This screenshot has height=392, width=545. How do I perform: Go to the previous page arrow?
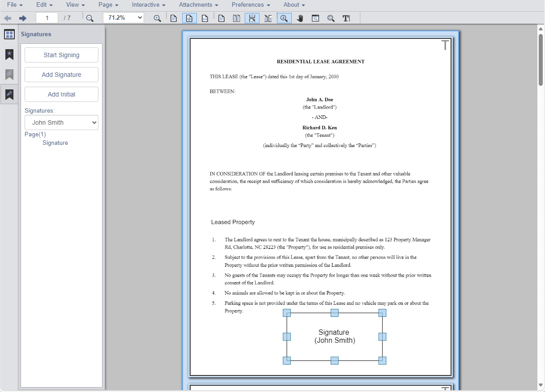[x=8, y=18]
